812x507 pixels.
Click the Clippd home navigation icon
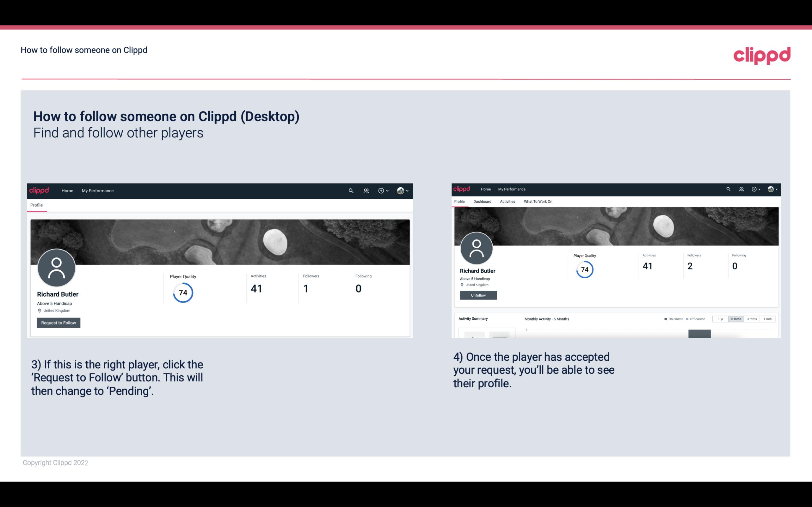[x=67, y=190]
